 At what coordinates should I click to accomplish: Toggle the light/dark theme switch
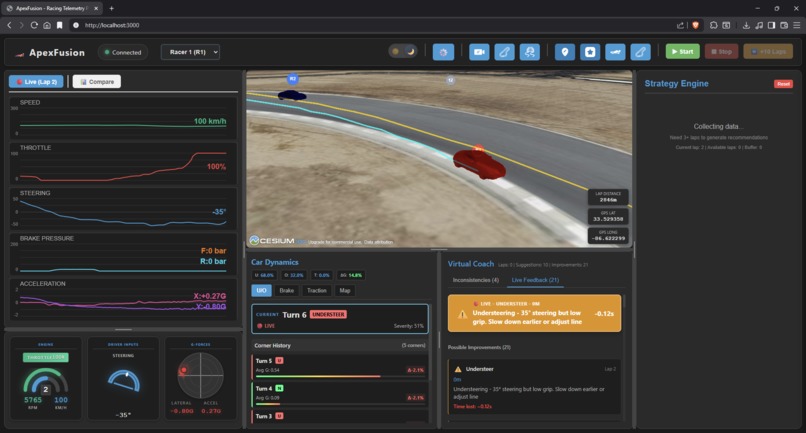point(403,51)
